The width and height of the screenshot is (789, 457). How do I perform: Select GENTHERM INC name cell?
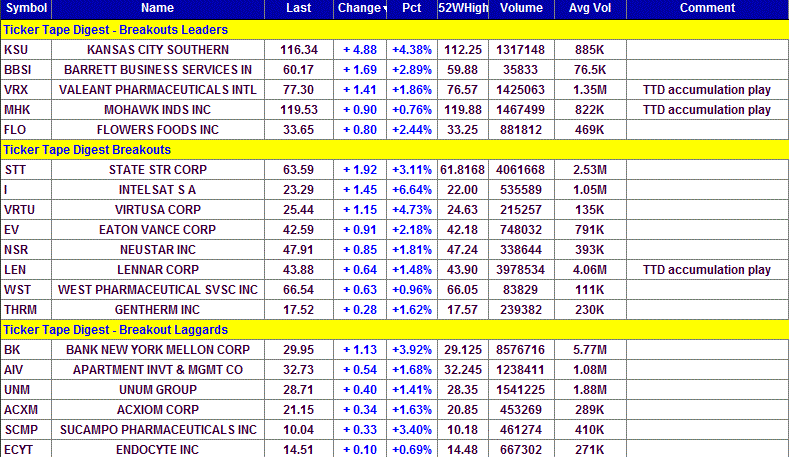[x=157, y=310]
